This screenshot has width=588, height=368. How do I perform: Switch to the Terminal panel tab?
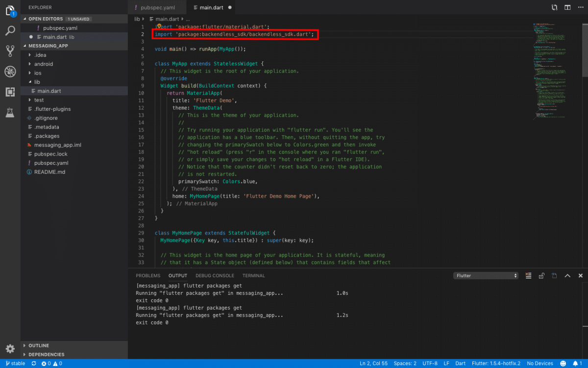tap(253, 276)
